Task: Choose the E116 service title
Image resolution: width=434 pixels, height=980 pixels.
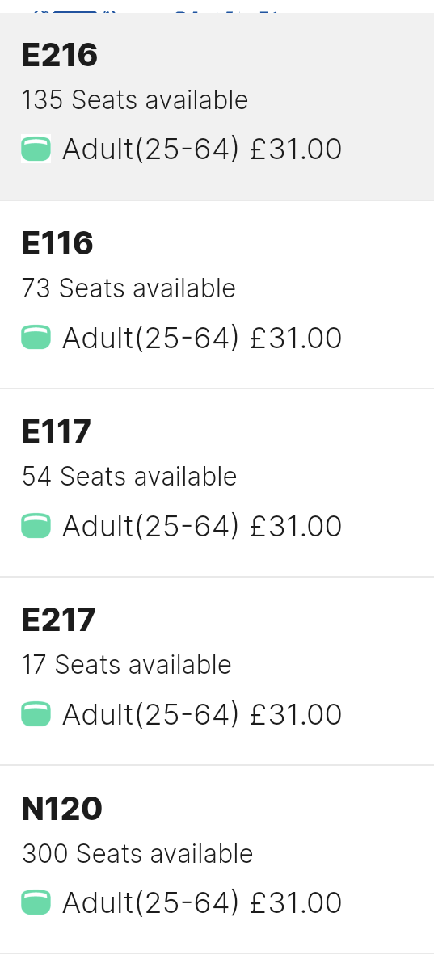Action: (57, 243)
